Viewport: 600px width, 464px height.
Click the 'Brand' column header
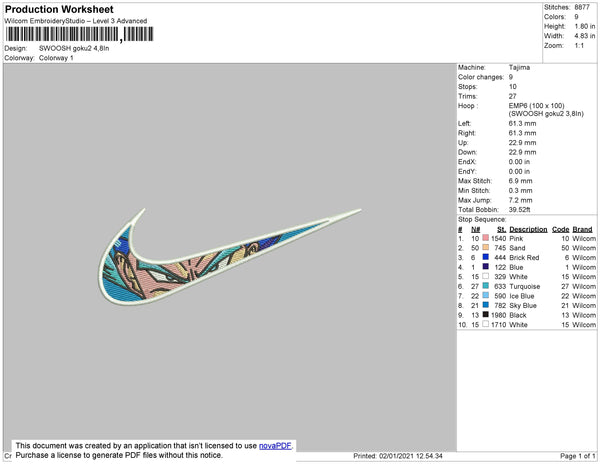[582, 229]
